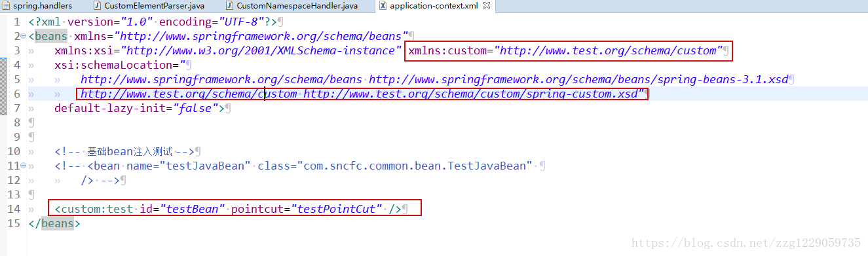
Task: Click the "testBean" id value
Action: click(192, 209)
